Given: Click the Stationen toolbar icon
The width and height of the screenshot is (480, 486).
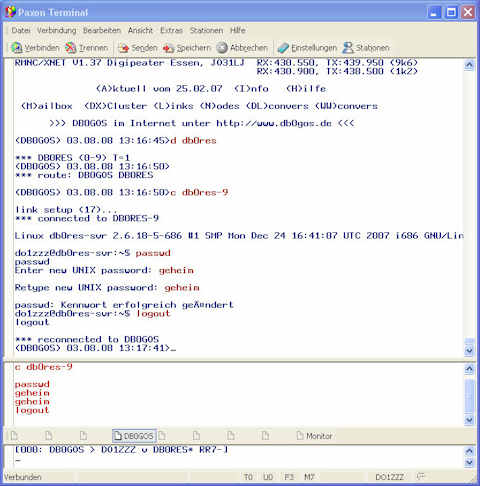Looking at the screenshot, I should pyautogui.click(x=348, y=48).
